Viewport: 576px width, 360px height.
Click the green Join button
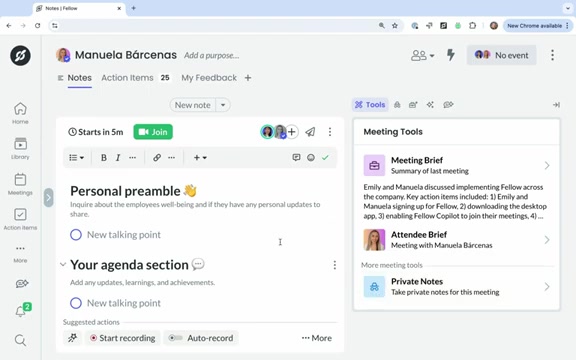[153, 132]
